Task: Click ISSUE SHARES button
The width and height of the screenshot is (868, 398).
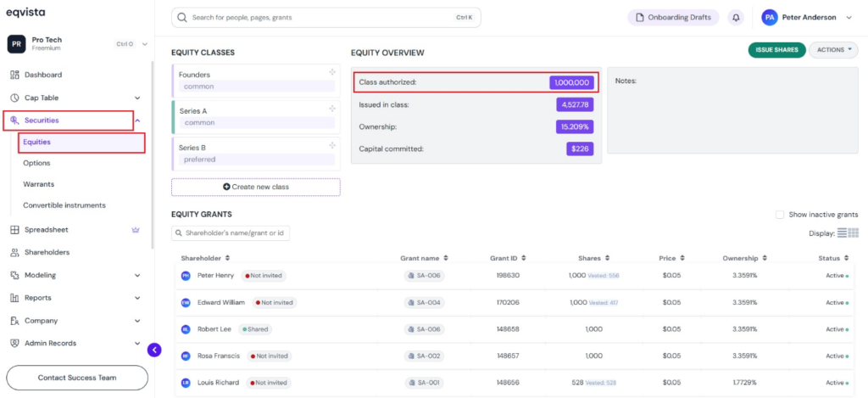Action: (x=776, y=50)
